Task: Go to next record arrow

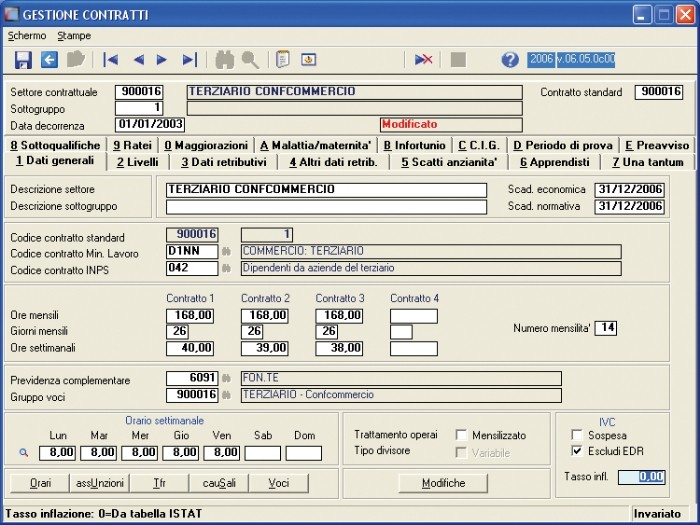Action: pyautogui.click(x=162, y=59)
